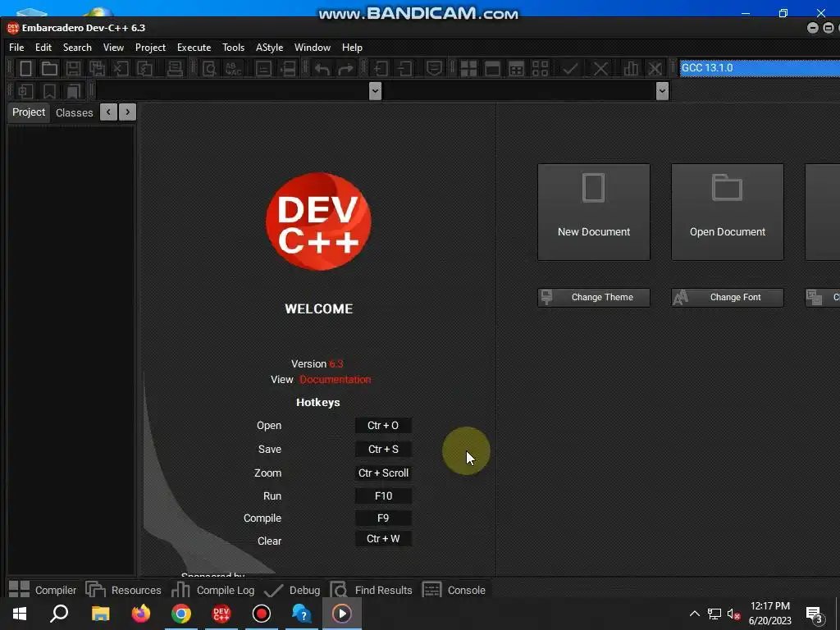Click the Redo arrow toolbar icon
The height and width of the screenshot is (630, 840).
[346, 68]
